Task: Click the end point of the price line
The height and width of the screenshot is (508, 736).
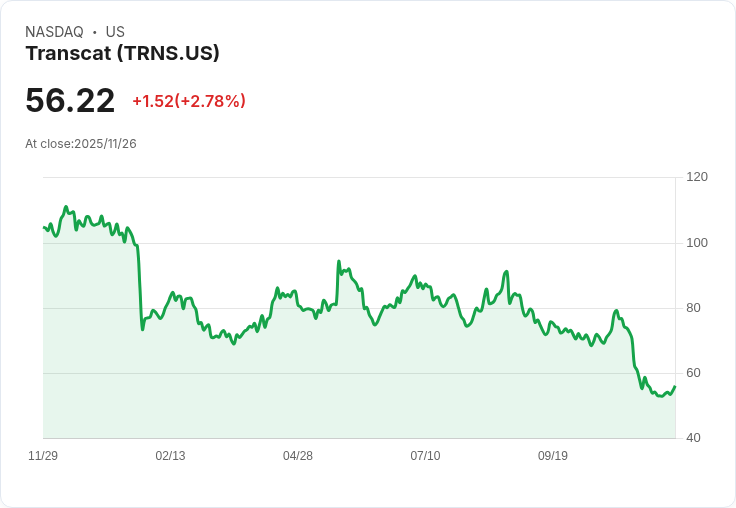Action: pyautogui.click(x=675, y=386)
